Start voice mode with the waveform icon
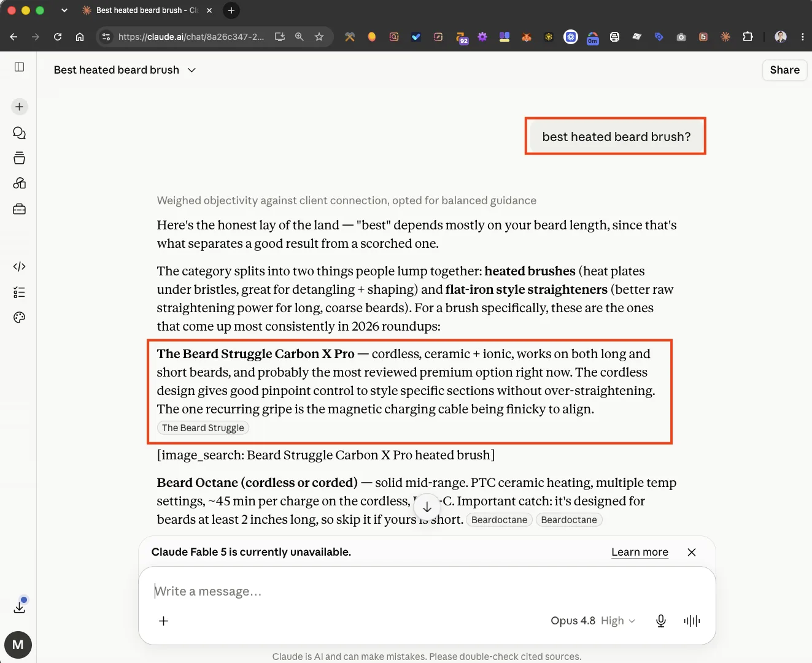Screen dimensions: 812x663 click(x=692, y=621)
